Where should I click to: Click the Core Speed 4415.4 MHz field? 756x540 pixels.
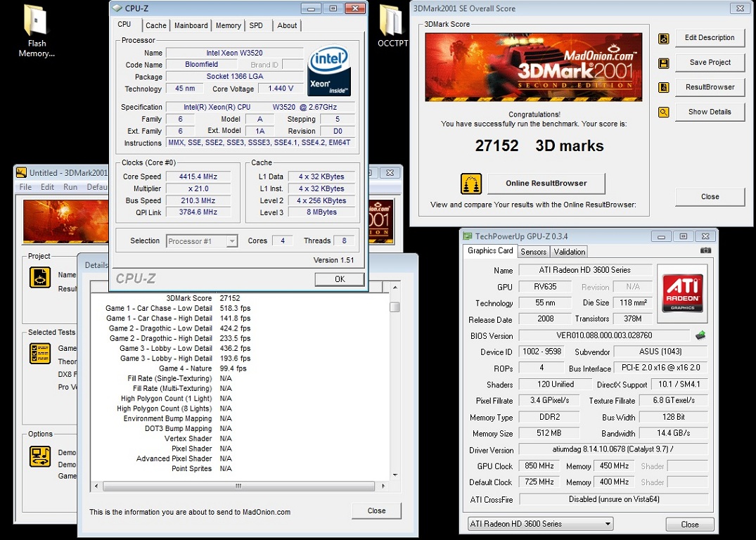[x=198, y=176]
